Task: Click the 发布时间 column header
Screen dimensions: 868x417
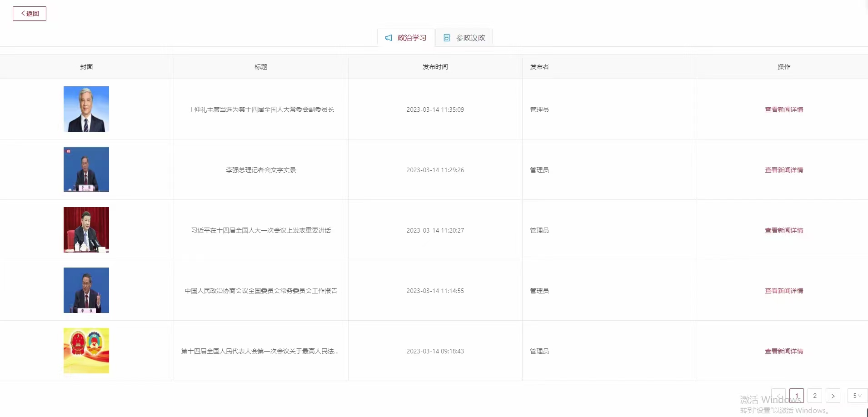Action: (435, 67)
